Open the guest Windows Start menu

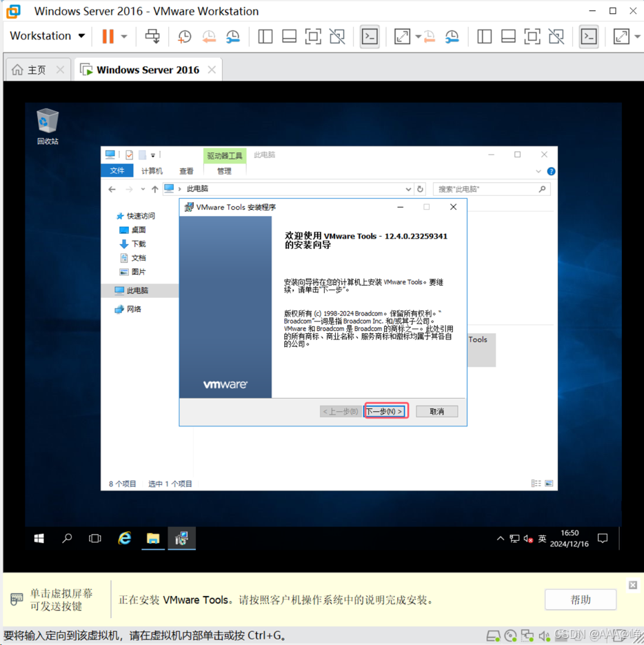tap(39, 539)
